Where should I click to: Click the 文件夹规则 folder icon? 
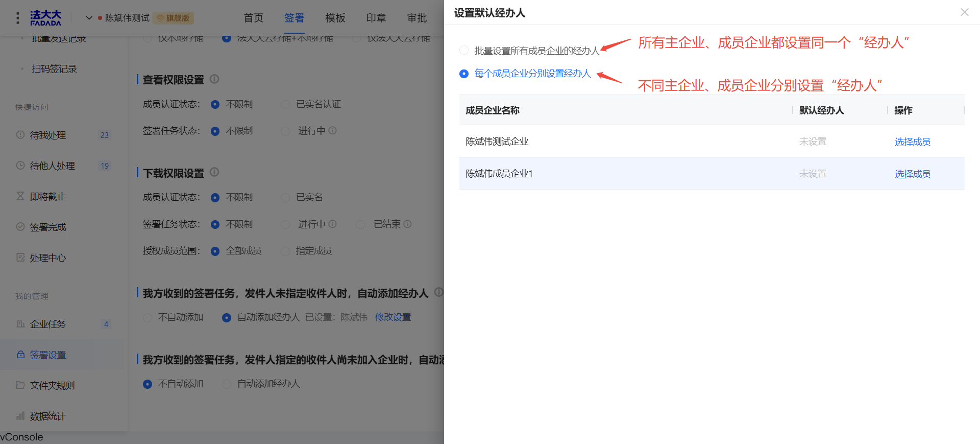pyautogui.click(x=20, y=385)
